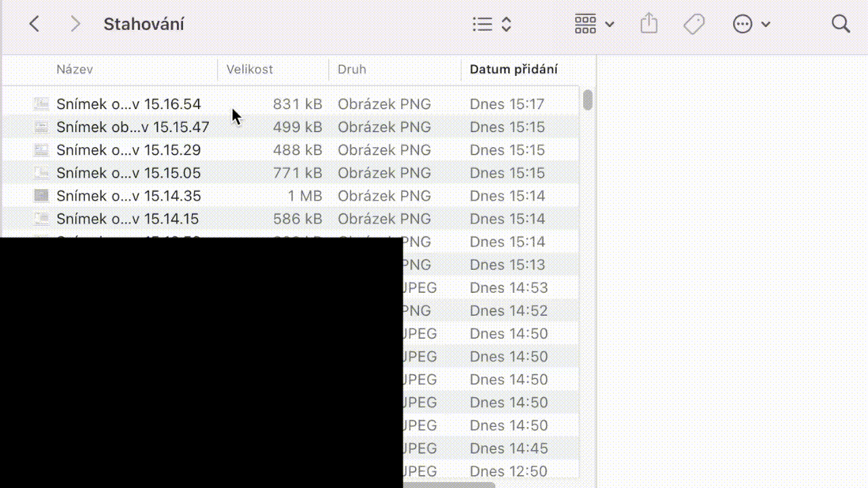868x488 pixels.
Task: Select file Snímek 15.14.15
Action: [x=127, y=219]
